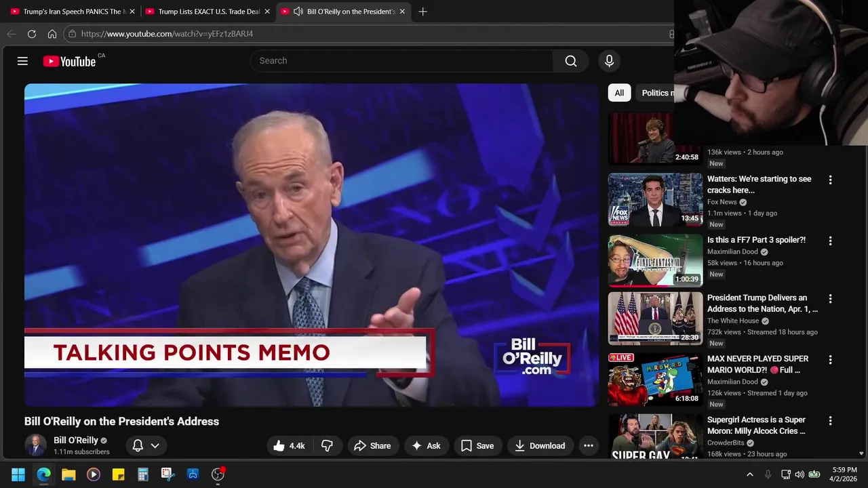This screenshot has height=488, width=868.
Task: Open 'Watters: We're starting to see cracks' title
Action: click(x=759, y=184)
